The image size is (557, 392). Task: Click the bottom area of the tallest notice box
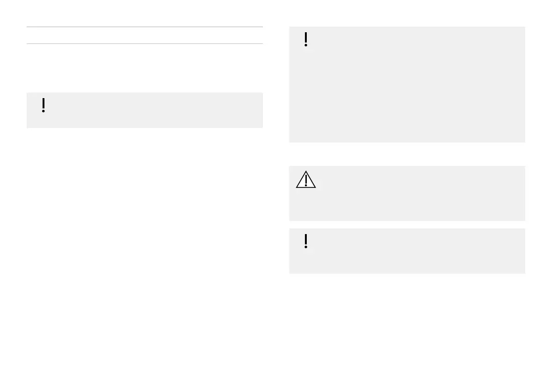click(x=407, y=133)
